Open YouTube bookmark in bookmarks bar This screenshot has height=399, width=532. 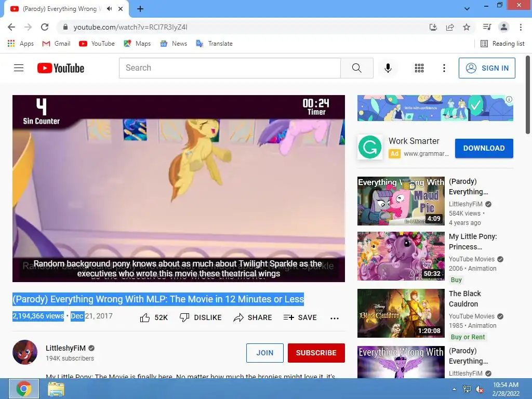(x=97, y=44)
